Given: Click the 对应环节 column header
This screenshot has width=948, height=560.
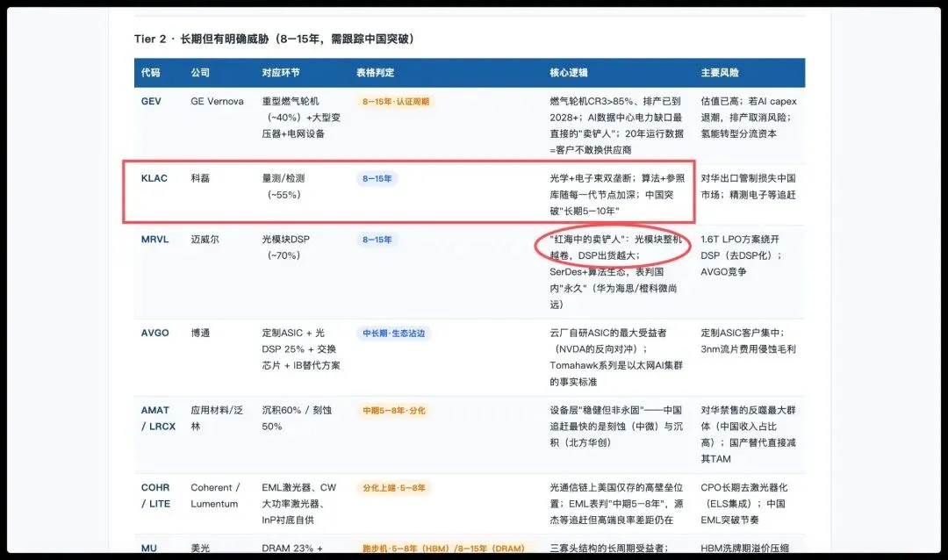Looking at the screenshot, I should [281, 73].
